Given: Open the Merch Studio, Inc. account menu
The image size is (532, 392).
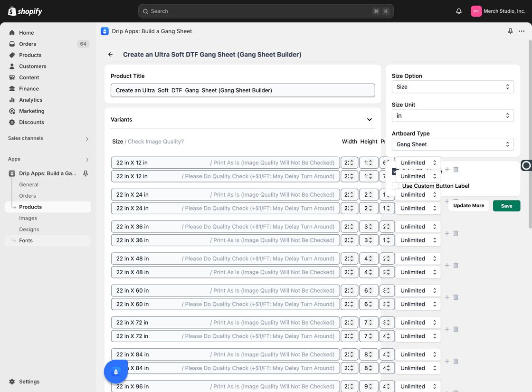Looking at the screenshot, I should (x=498, y=11).
